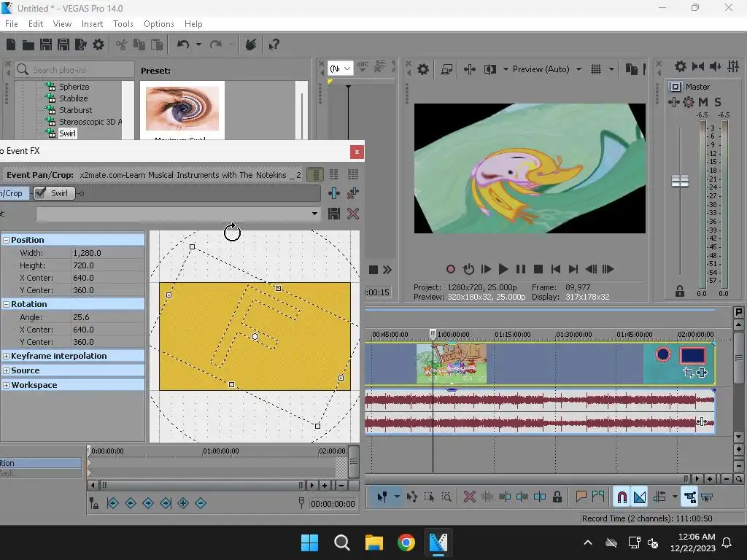The image size is (747, 560).
Task: Click the Insert Marker icon
Action: pos(581,497)
